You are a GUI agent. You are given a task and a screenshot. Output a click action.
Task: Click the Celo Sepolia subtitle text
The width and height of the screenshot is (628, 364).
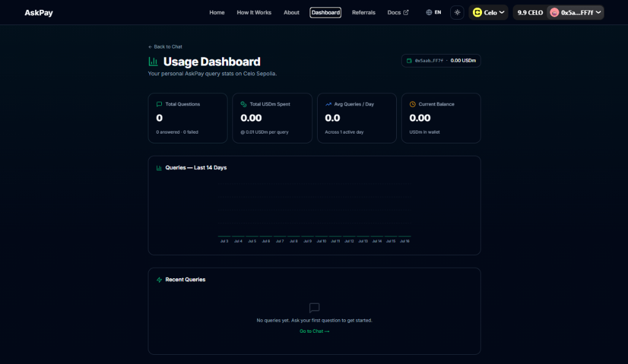tap(212, 74)
